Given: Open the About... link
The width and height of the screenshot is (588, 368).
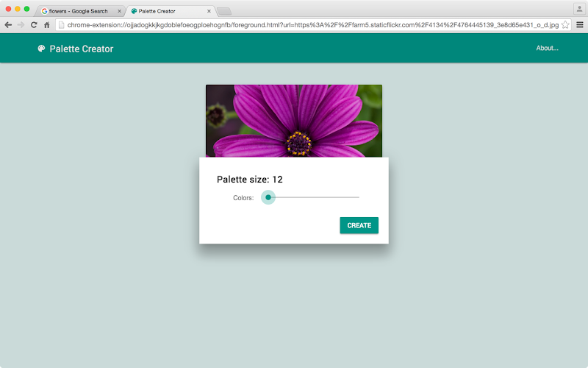Looking at the screenshot, I should coord(547,48).
